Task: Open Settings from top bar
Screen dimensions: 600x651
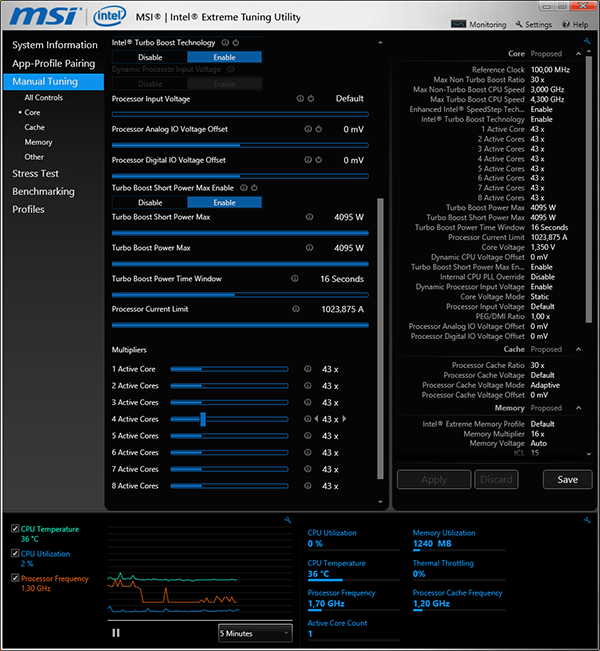Action: click(x=534, y=24)
